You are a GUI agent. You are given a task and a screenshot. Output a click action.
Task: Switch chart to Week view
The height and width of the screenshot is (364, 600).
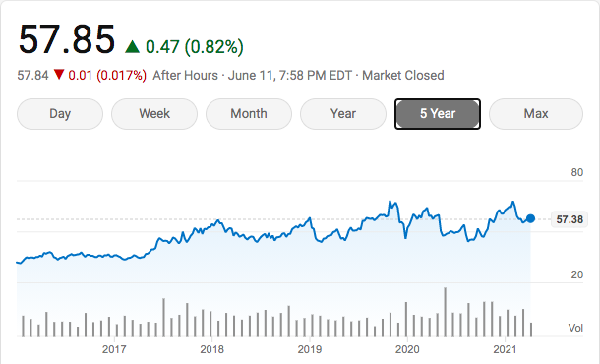point(154,114)
